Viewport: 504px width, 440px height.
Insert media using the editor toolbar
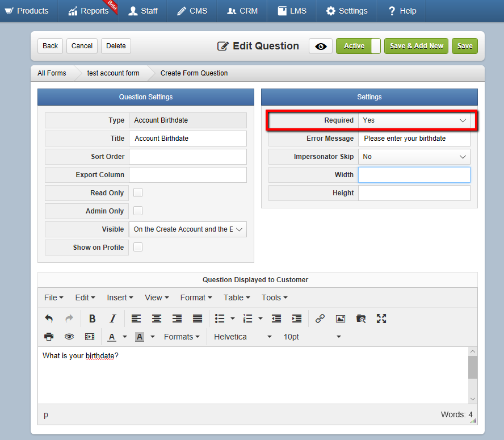pos(90,337)
